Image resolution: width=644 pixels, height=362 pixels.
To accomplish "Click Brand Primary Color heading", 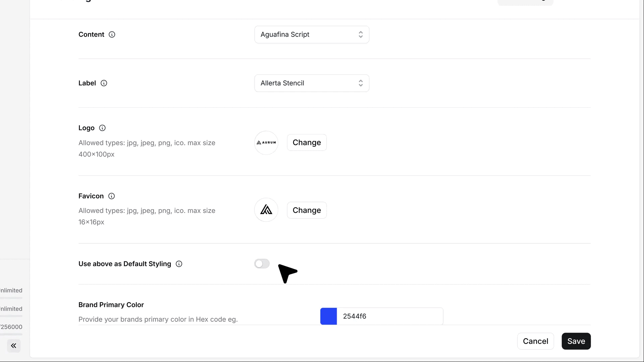I will tap(111, 305).
